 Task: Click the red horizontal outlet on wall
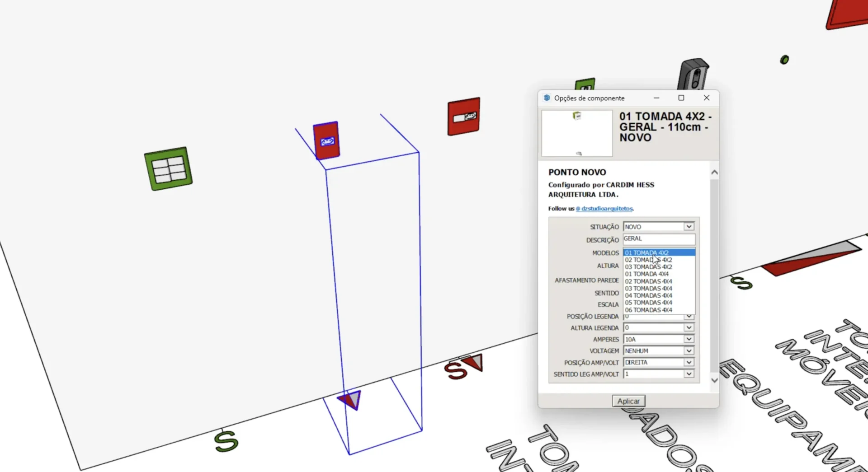[x=463, y=117]
